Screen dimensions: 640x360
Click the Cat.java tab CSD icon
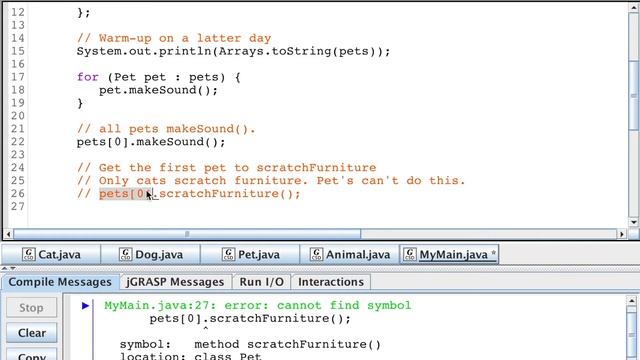(29, 254)
